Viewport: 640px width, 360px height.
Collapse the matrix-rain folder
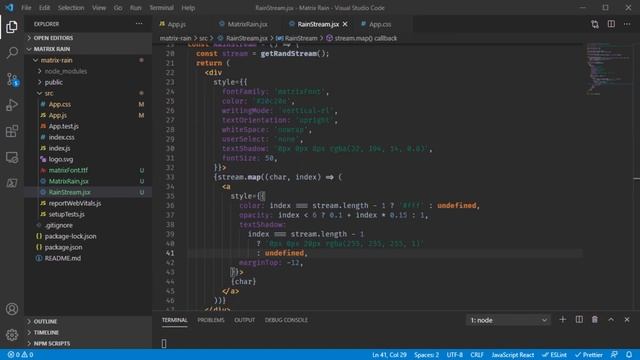click(x=88, y=60)
